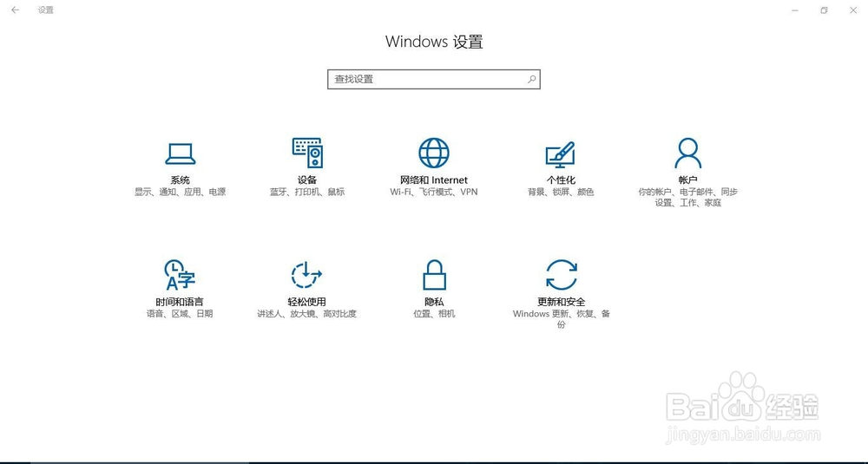
Task: Focus the 查找设置 search field
Action: pos(433,79)
